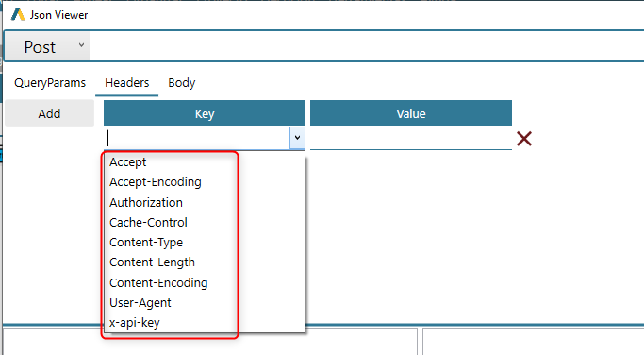644x355 pixels.
Task: Click the Value column header
Action: click(x=411, y=113)
